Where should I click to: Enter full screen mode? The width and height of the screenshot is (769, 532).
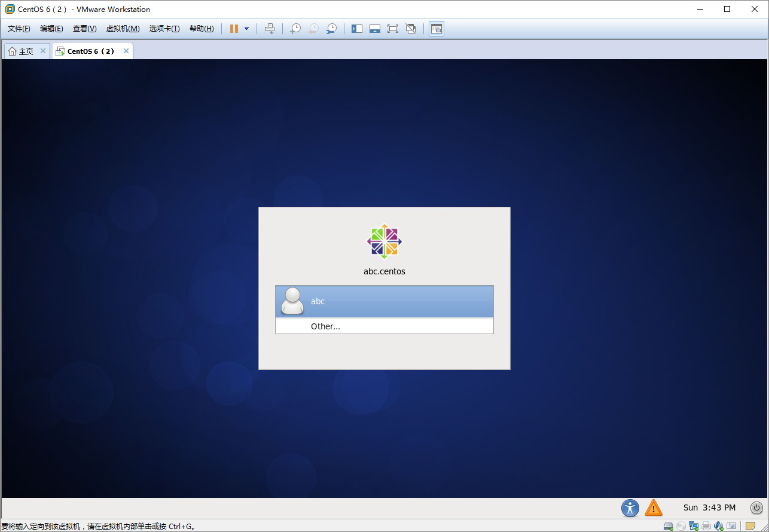click(x=393, y=29)
